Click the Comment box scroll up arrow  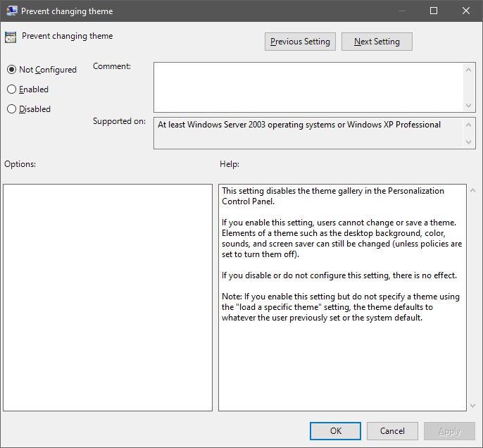[470, 68]
